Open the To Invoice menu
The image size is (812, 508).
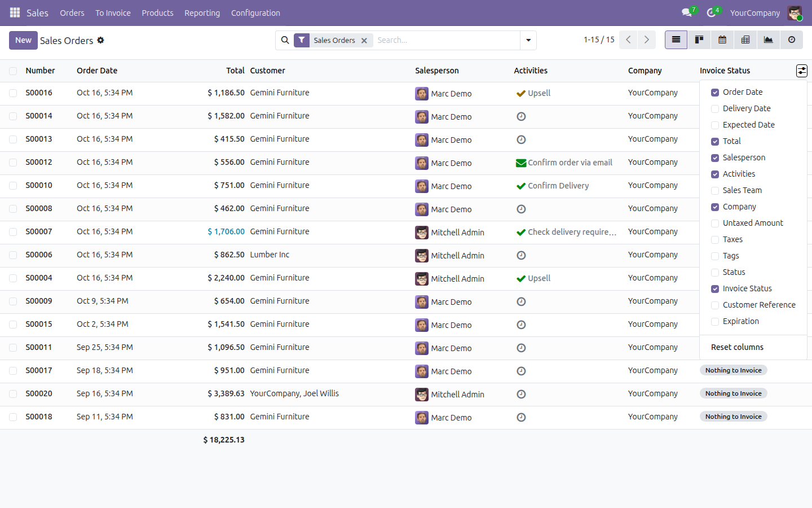[113, 13]
